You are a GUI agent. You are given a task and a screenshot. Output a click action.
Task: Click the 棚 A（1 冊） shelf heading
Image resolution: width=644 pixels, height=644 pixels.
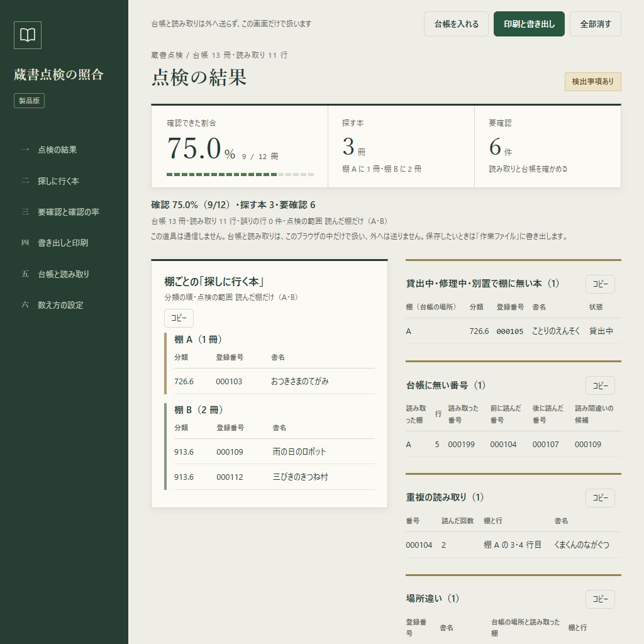pyautogui.click(x=198, y=340)
